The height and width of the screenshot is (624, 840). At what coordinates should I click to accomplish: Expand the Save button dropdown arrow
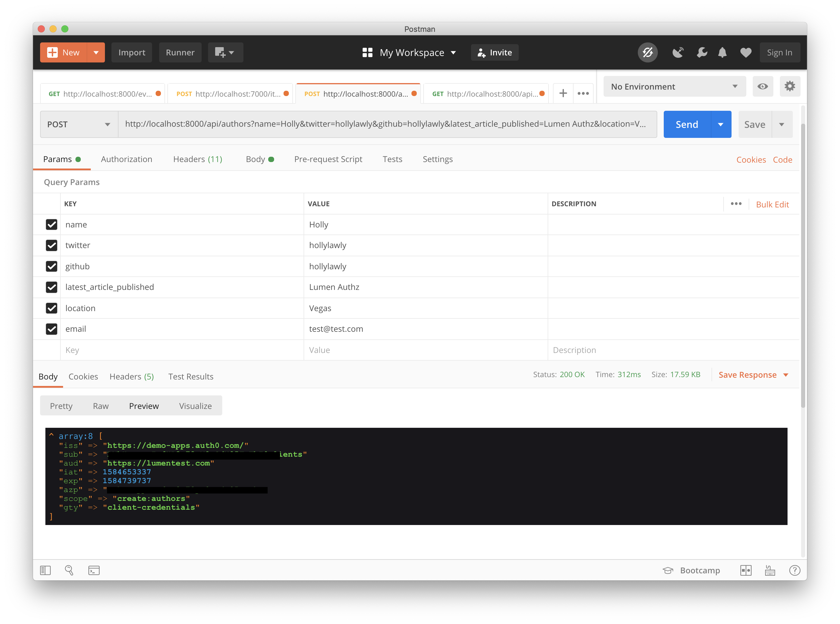[781, 124]
